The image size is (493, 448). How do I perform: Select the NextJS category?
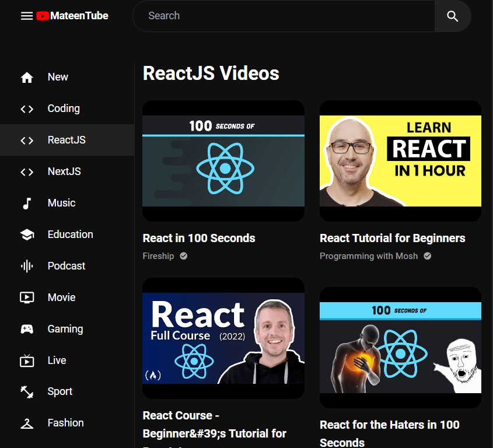67,171
